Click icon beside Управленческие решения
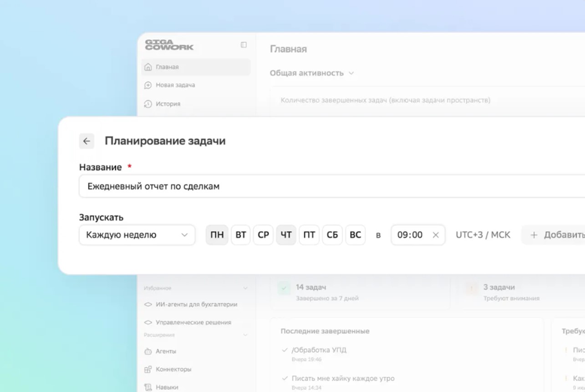 (148, 322)
